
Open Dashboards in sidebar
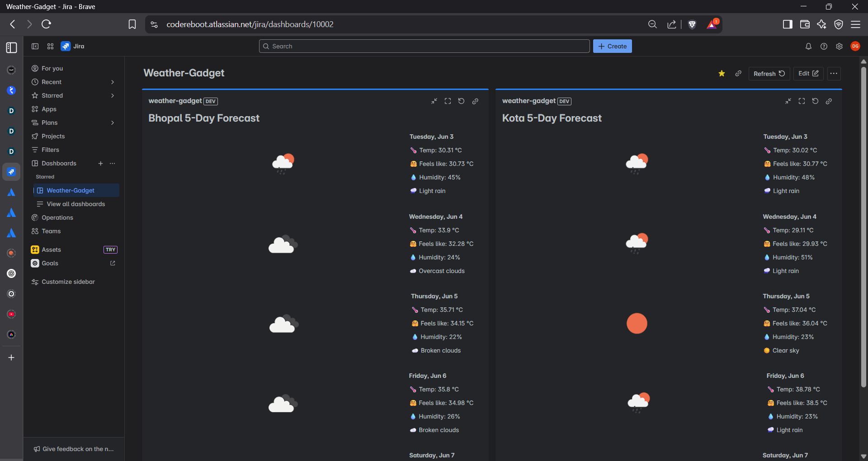tap(59, 163)
